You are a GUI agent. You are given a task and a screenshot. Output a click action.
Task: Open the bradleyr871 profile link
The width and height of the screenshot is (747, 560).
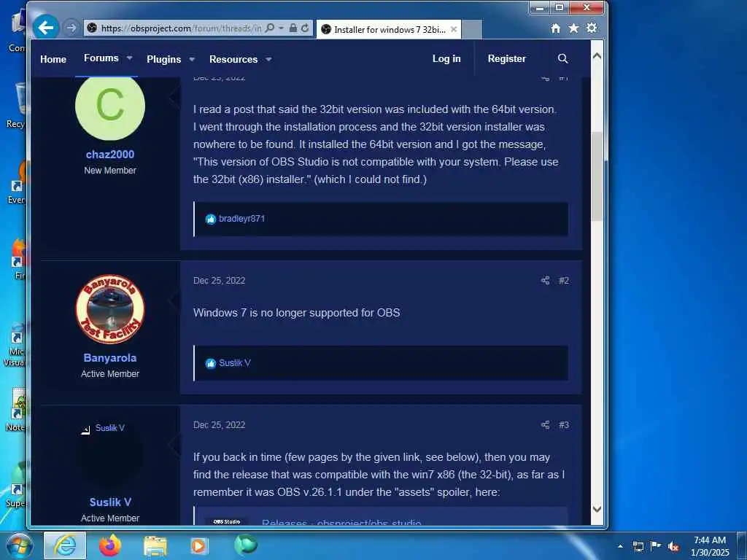[x=241, y=219]
